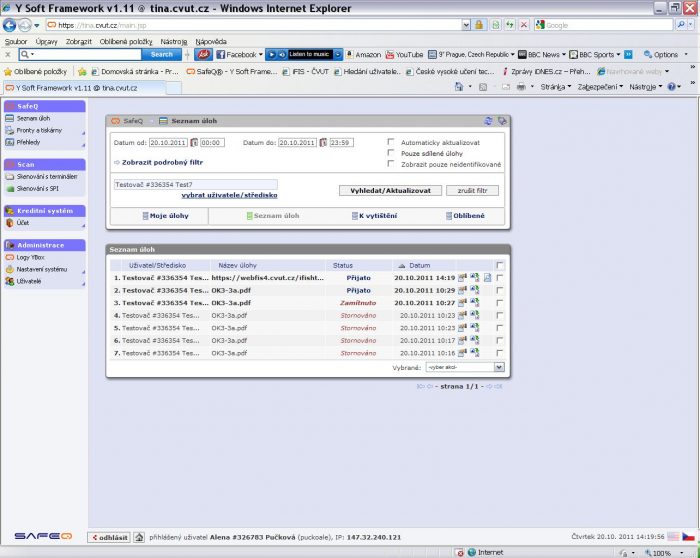Check Zobrazit pouze neidentifikované
Image resolution: width=700 pixels, height=558 pixels.
coord(391,163)
